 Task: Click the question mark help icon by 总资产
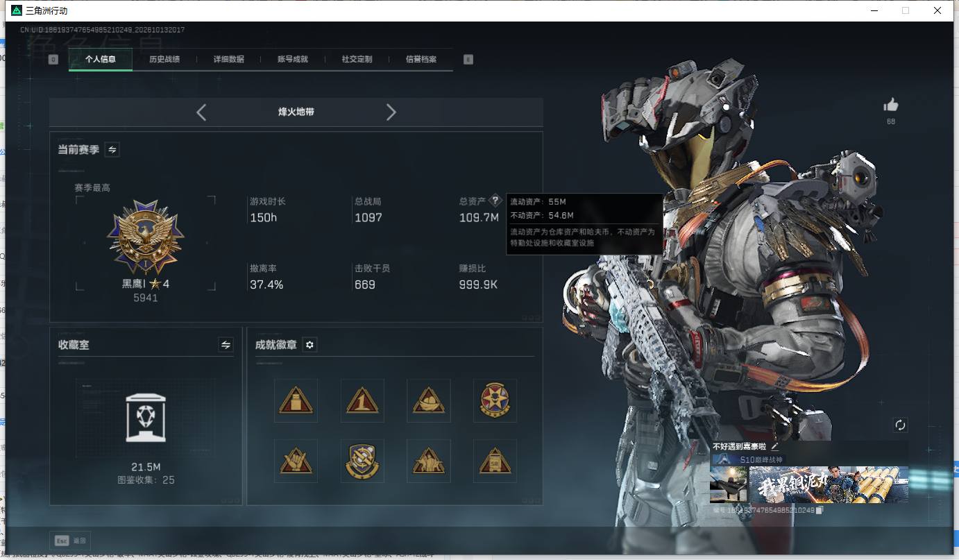coord(495,201)
